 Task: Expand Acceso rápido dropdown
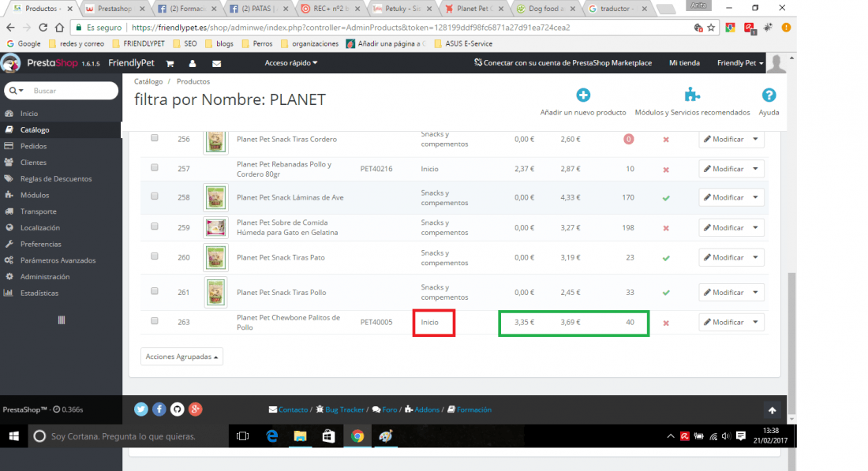290,63
